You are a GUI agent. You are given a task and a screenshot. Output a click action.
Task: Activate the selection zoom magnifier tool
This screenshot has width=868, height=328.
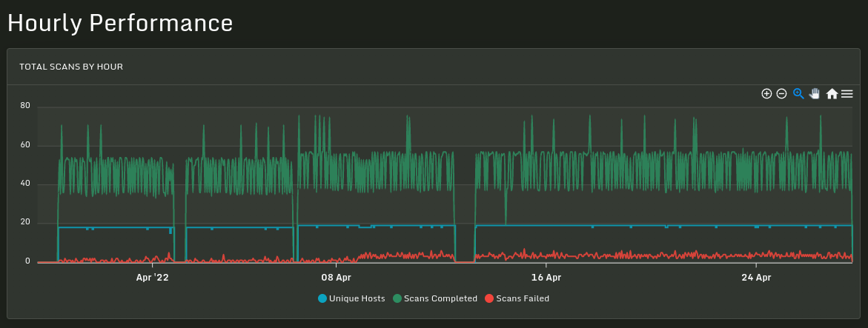798,93
